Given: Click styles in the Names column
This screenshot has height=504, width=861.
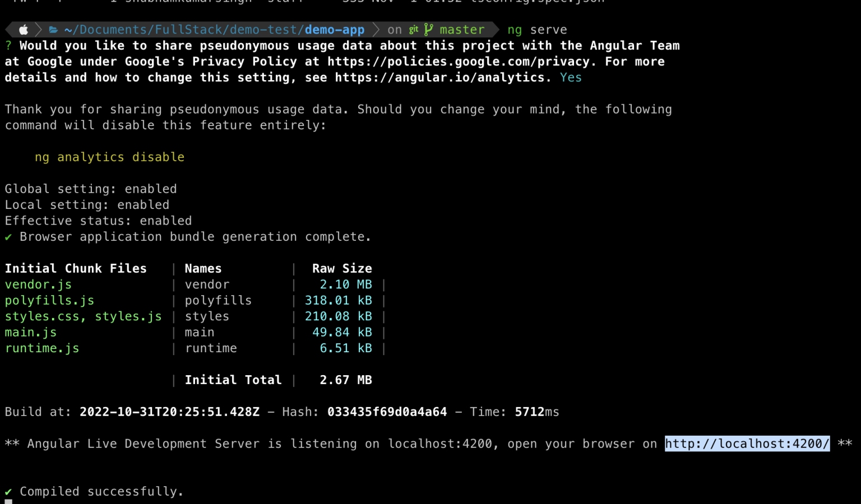Looking at the screenshot, I should [x=207, y=317].
